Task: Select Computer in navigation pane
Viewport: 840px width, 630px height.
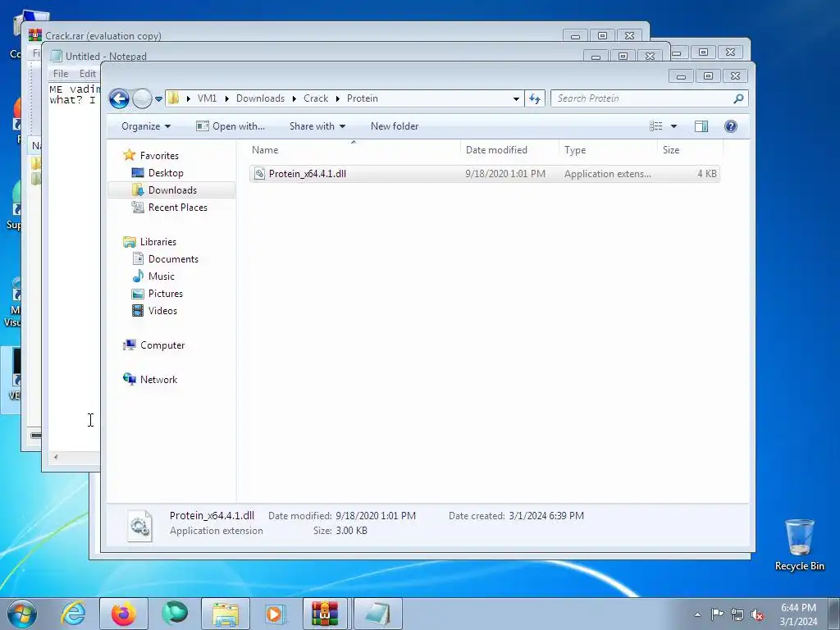Action: click(x=162, y=345)
